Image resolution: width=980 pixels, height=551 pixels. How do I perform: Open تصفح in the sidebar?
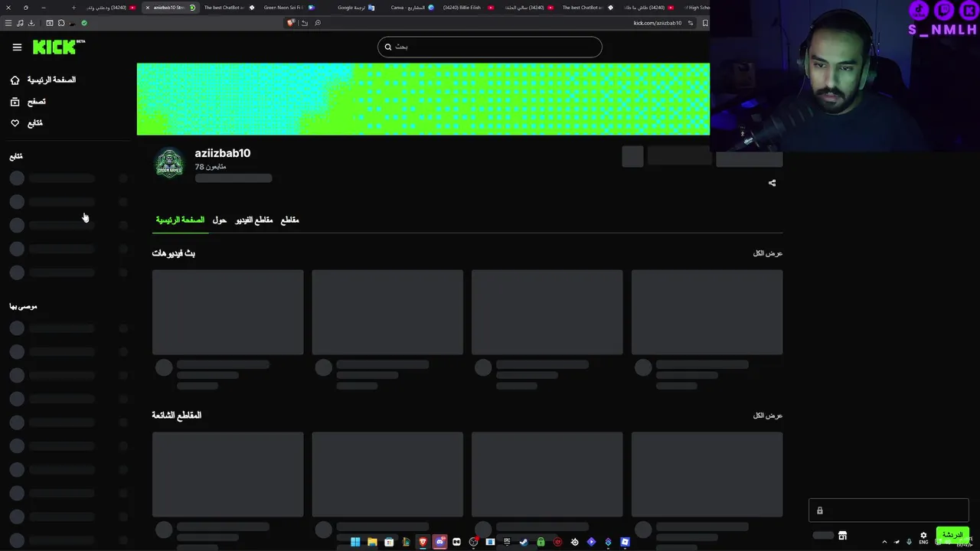click(x=28, y=101)
